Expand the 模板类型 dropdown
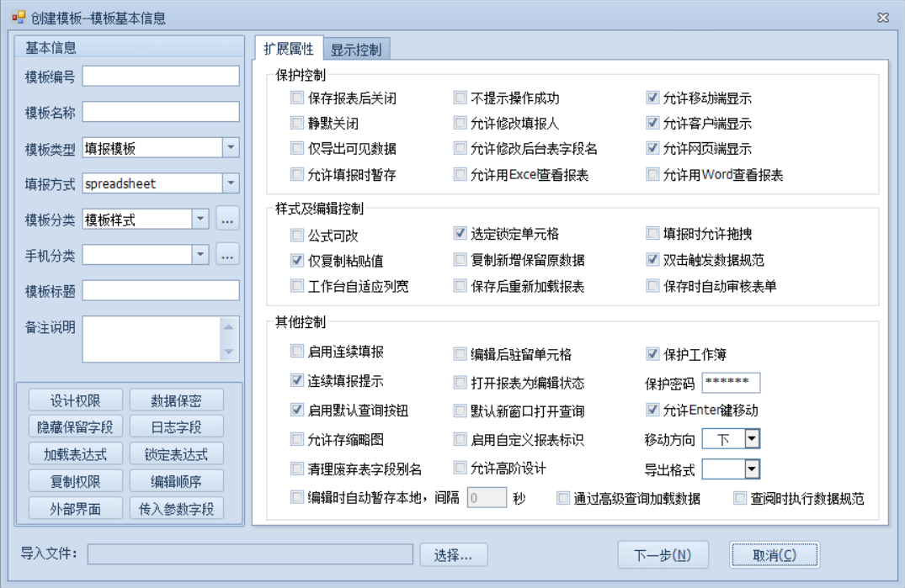This screenshot has width=905, height=588. pos(231,148)
